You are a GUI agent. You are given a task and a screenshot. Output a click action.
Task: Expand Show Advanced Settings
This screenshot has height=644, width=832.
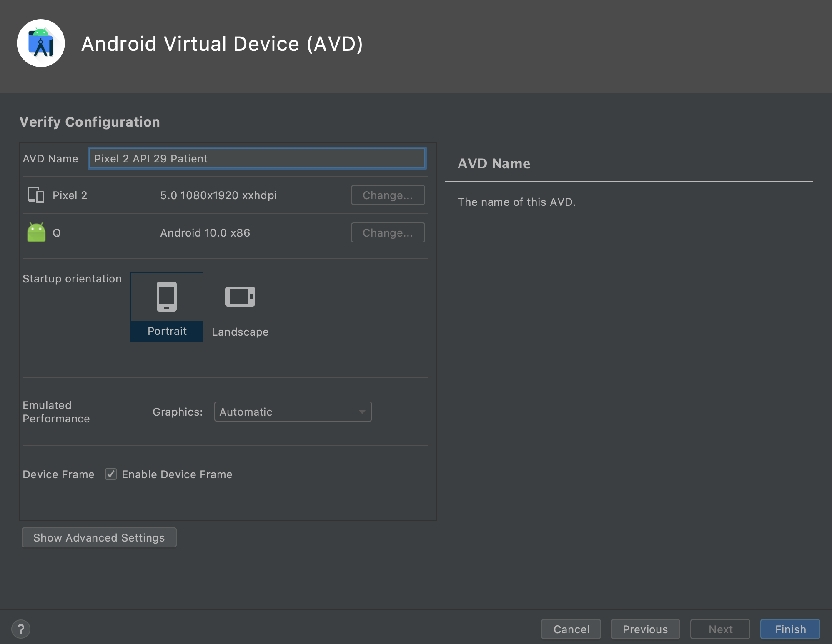point(99,537)
